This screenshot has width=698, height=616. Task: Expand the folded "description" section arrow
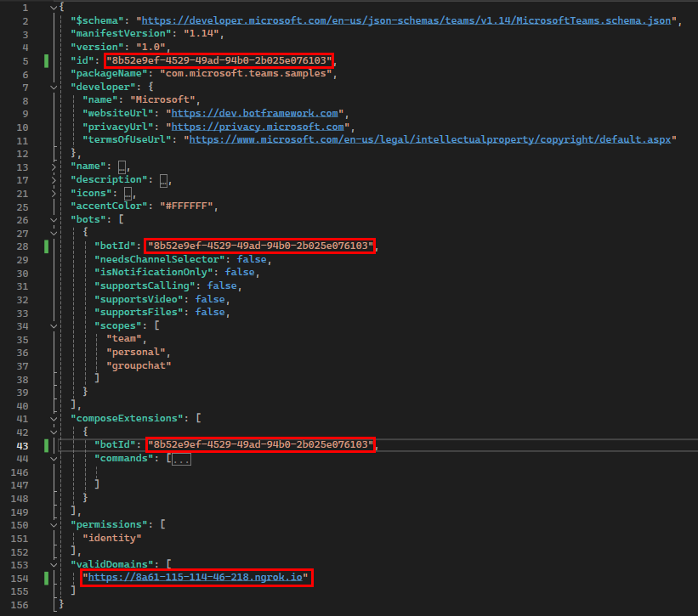click(x=54, y=180)
